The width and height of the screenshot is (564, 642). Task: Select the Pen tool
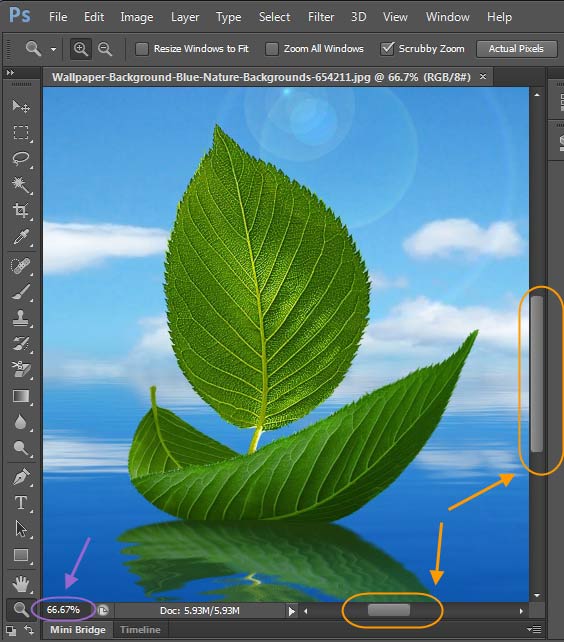(x=20, y=477)
